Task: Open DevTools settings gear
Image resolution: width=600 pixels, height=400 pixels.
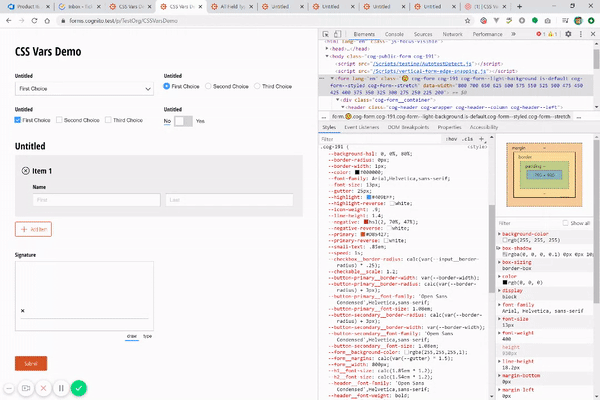Action: (568, 34)
